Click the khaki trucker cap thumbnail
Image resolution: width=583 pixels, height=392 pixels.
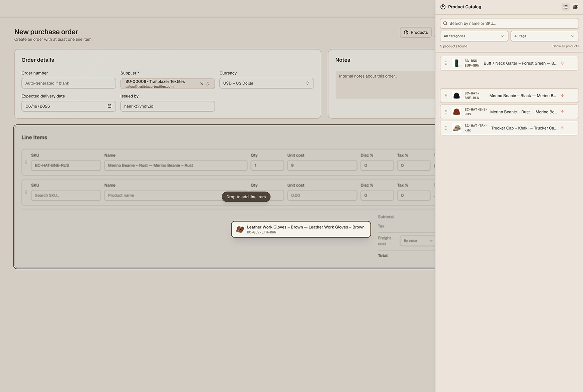pyautogui.click(x=456, y=128)
